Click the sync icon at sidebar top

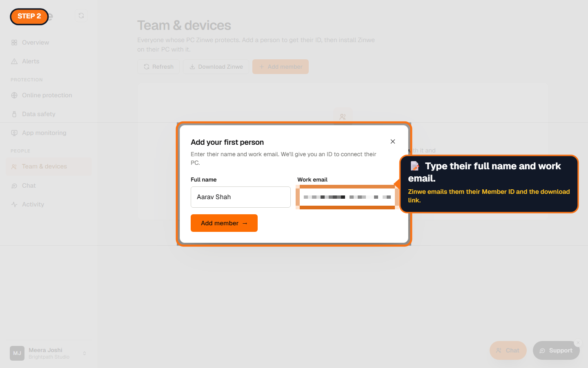point(81,16)
